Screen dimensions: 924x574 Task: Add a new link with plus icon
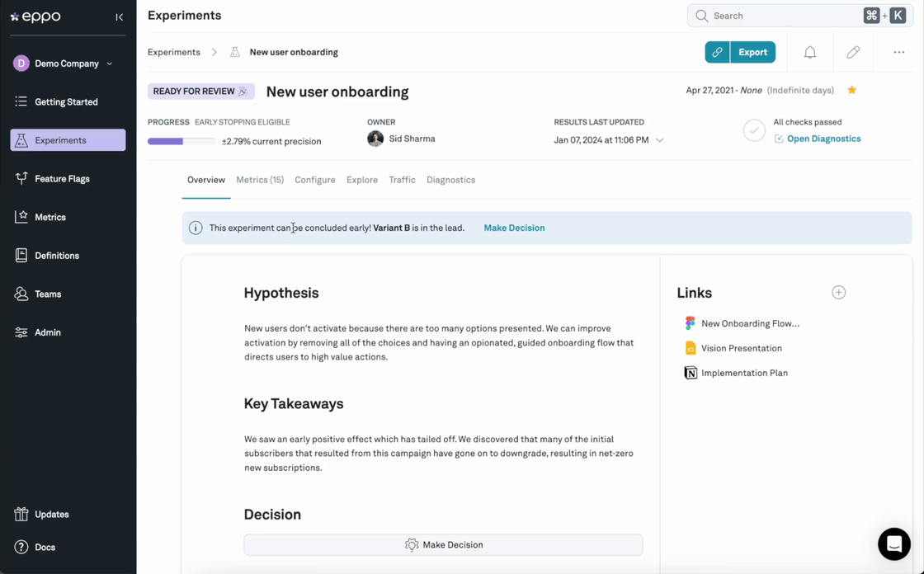pos(838,293)
